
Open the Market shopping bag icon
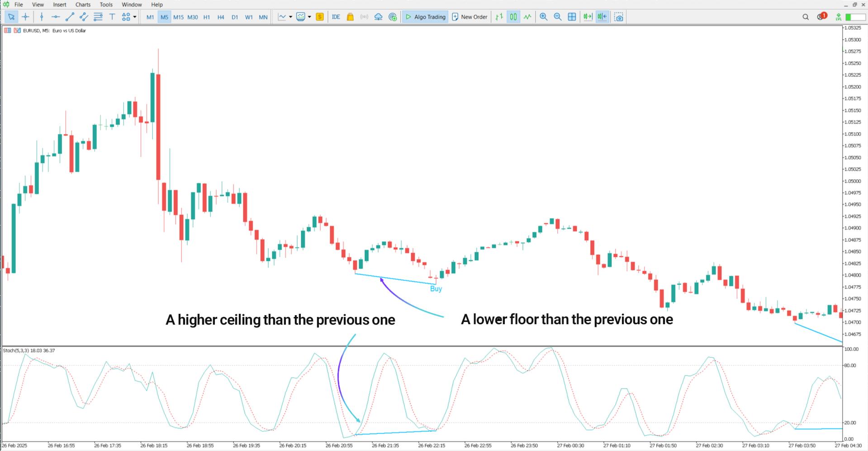tap(350, 17)
